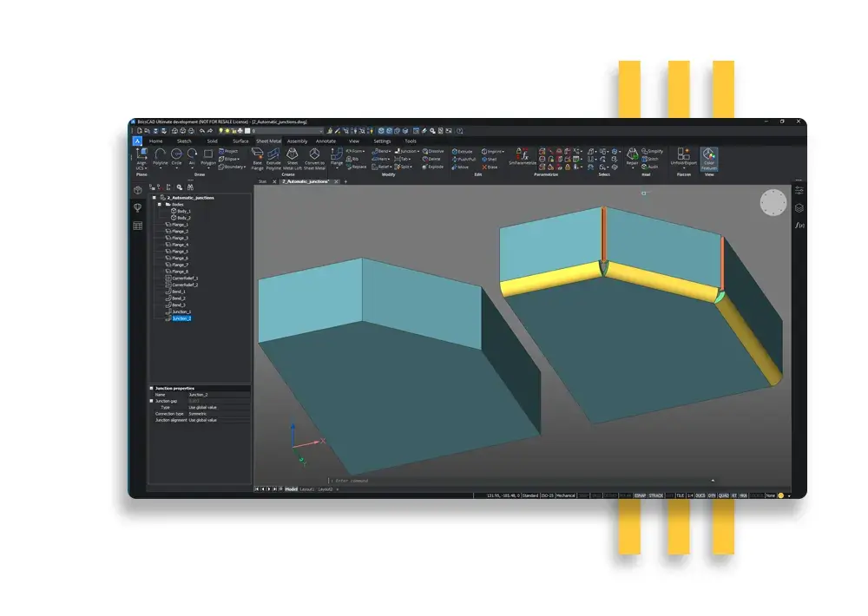This screenshot has height=616, width=868.
Task: Click the Stitch button
Action: pyautogui.click(x=650, y=159)
